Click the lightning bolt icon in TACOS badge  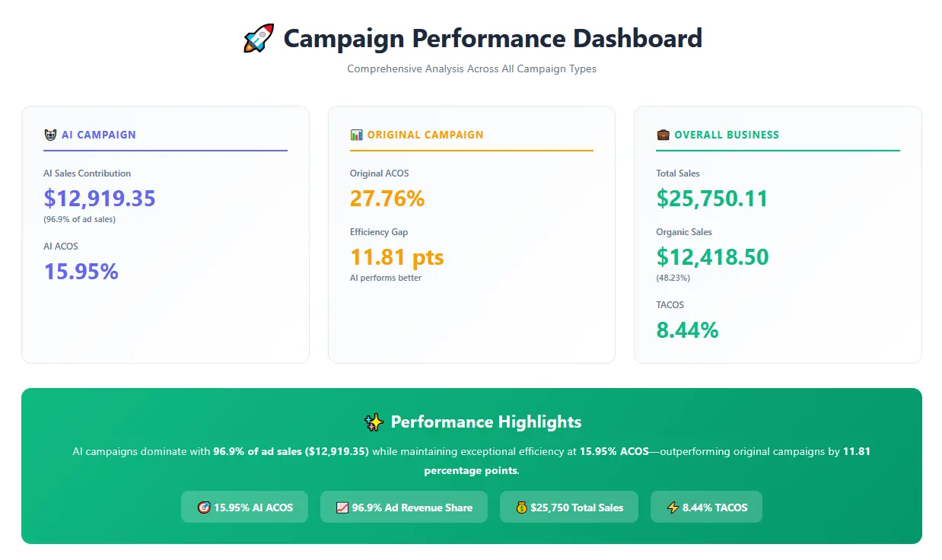(673, 508)
